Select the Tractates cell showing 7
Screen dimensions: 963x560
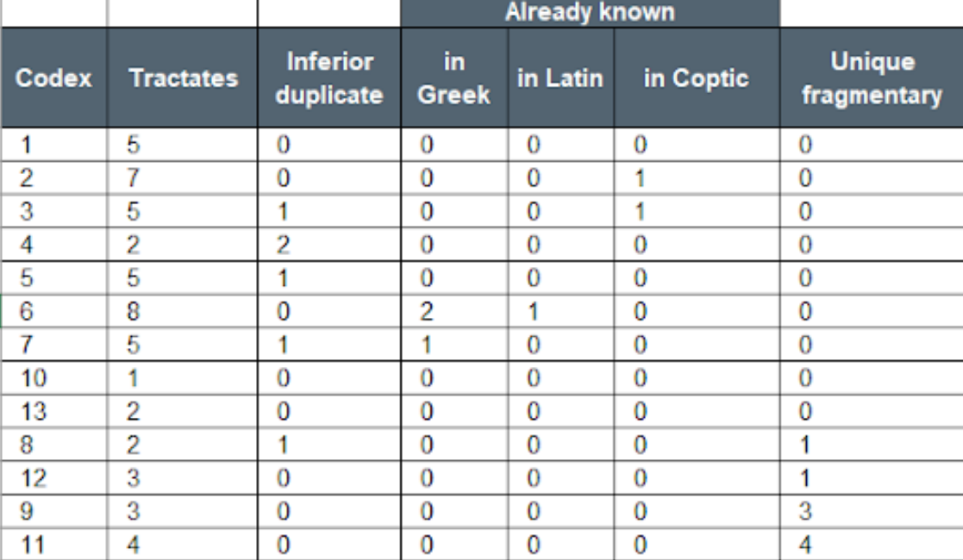[183, 178]
